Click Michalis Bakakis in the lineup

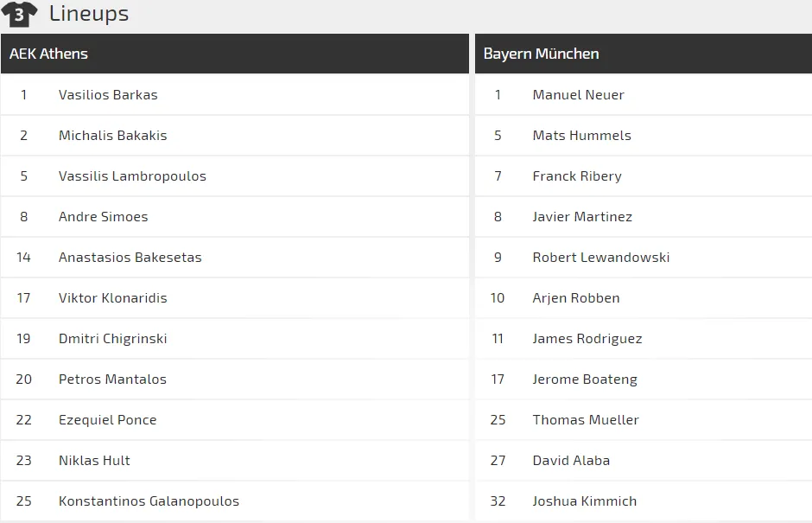click(112, 136)
